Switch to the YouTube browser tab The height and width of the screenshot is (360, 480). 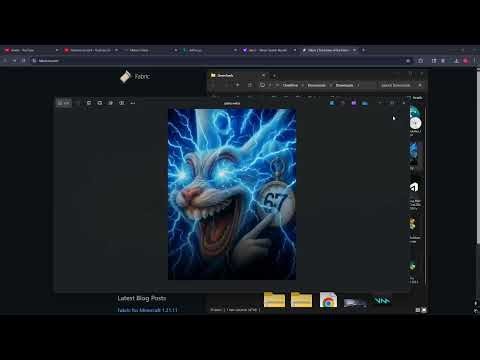pos(30,50)
